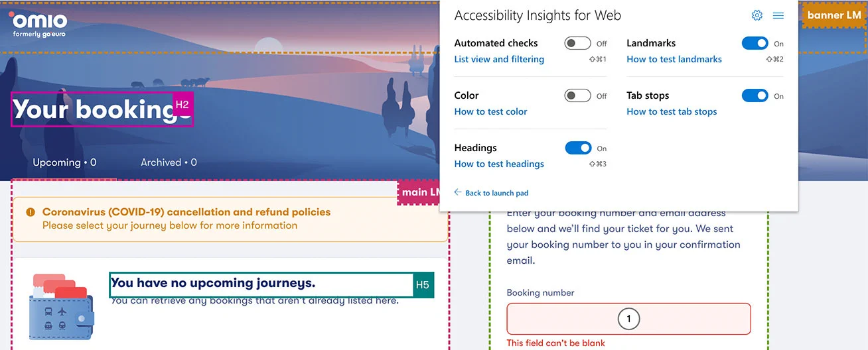Click the H2 heading badge
This screenshot has width=868, height=350.
182,104
